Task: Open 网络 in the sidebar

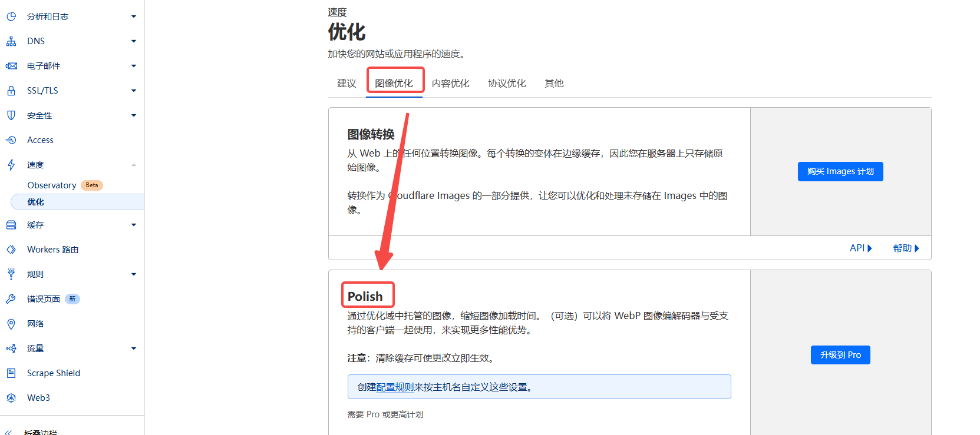Action: pyautogui.click(x=35, y=324)
